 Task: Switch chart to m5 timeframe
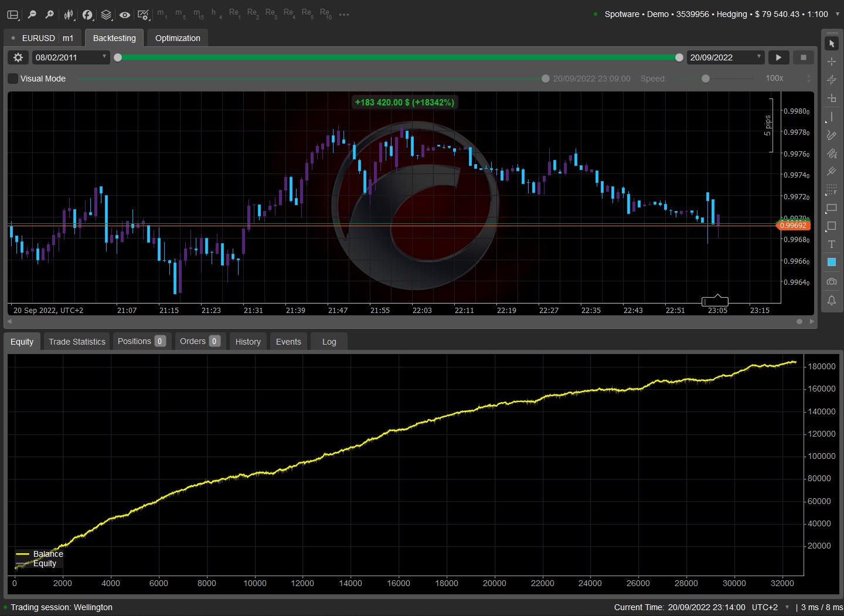coord(180,13)
